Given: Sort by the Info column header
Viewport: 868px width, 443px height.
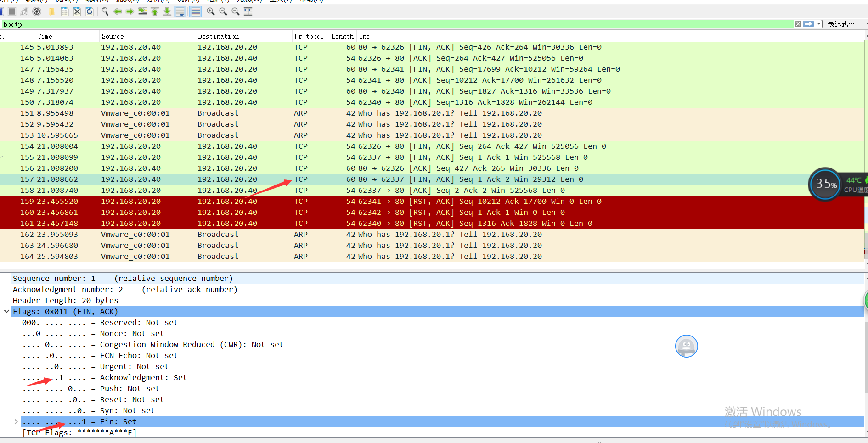Looking at the screenshot, I should (x=610, y=36).
